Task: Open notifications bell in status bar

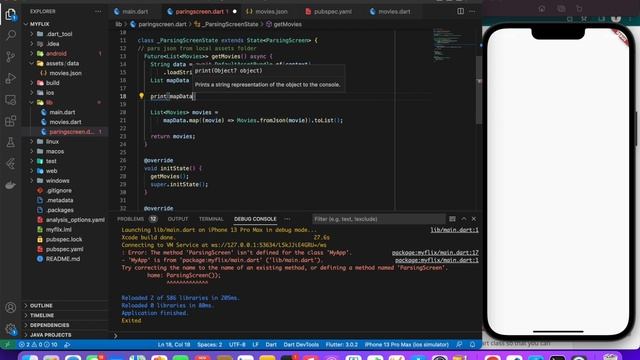Action: coord(472,344)
